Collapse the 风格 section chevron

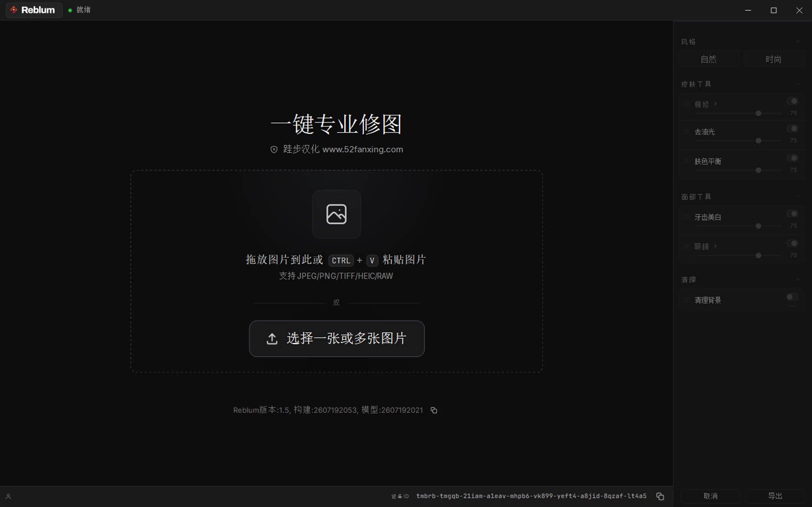click(798, 42)
